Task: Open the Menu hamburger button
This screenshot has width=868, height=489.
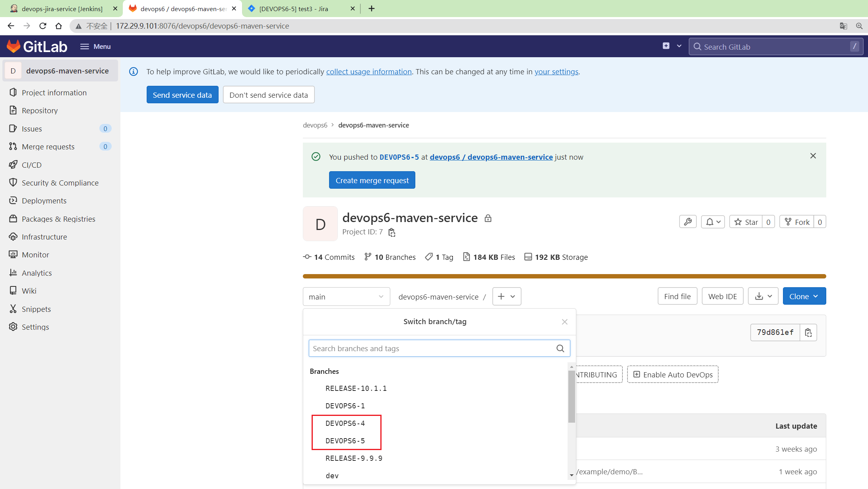Action: 95,46
